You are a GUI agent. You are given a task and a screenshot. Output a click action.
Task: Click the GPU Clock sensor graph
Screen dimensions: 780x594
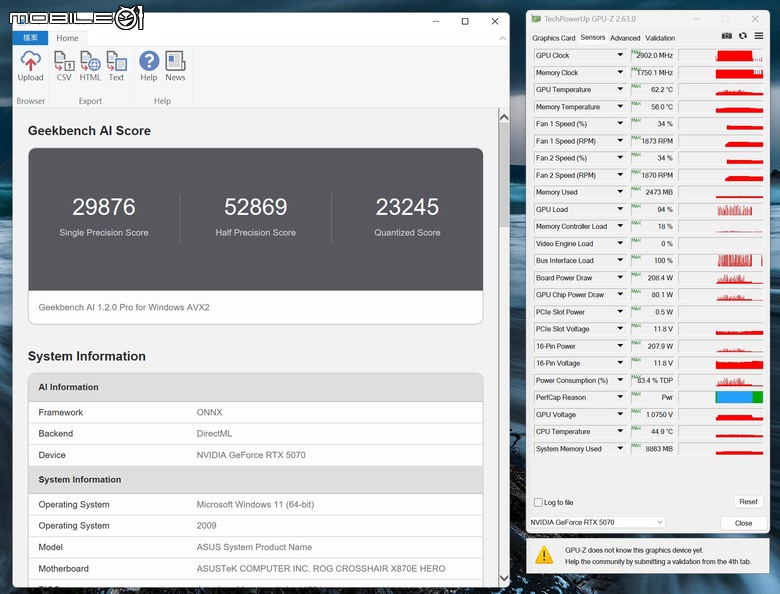tap(721, 55)
